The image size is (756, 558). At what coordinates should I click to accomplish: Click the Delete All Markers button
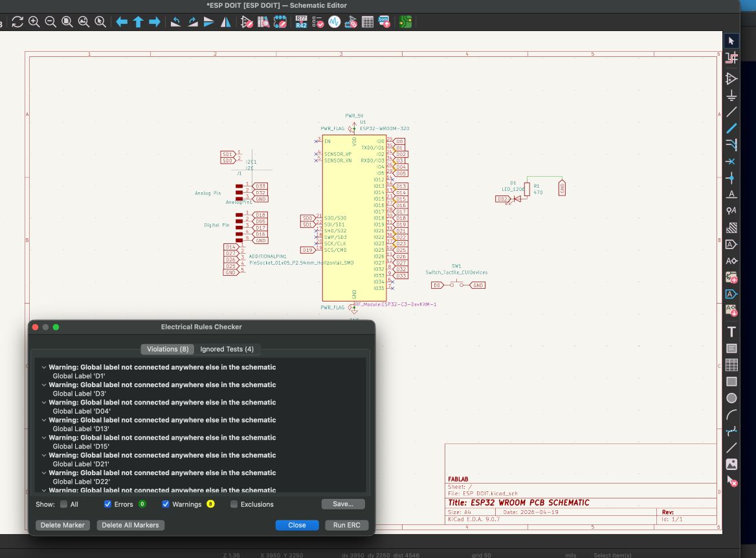[130, 525]
